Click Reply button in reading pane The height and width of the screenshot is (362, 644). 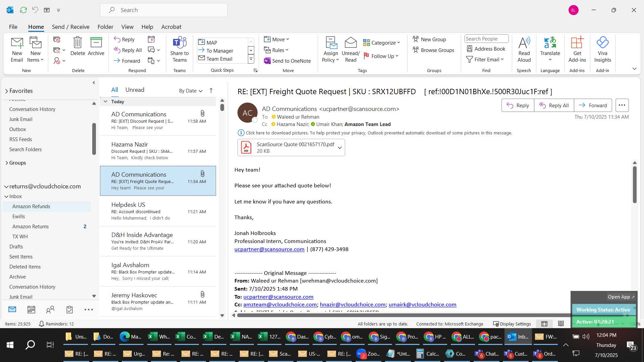[518, 105]
